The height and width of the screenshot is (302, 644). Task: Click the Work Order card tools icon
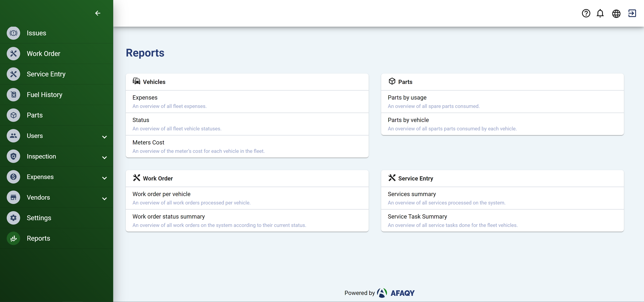(x=137, y=178)
